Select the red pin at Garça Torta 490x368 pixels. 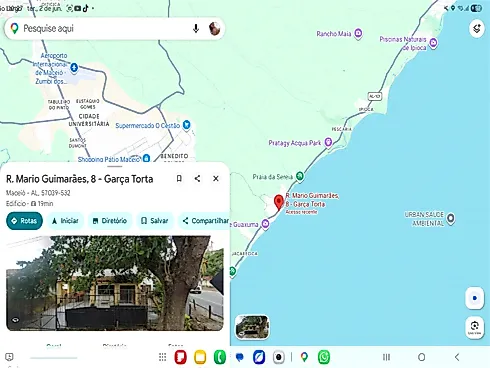click(279, 202)
